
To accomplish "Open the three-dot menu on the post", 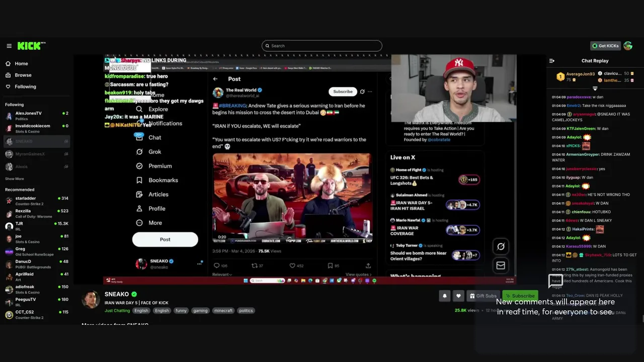I will click(x=370, y=92).
